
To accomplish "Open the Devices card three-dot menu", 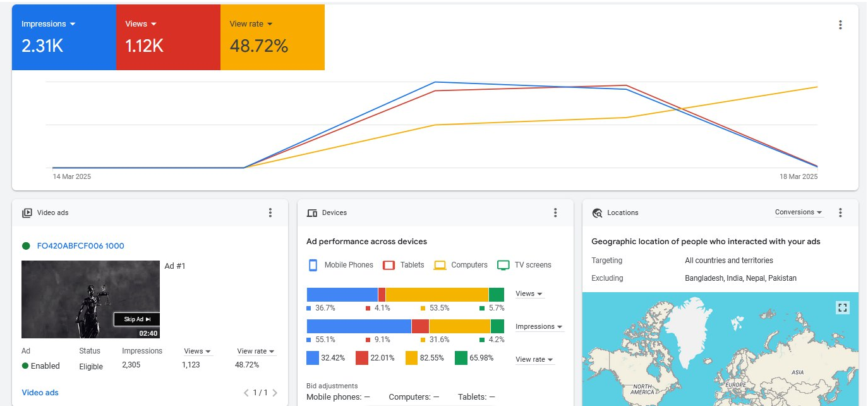I will (x=555, y=212).
